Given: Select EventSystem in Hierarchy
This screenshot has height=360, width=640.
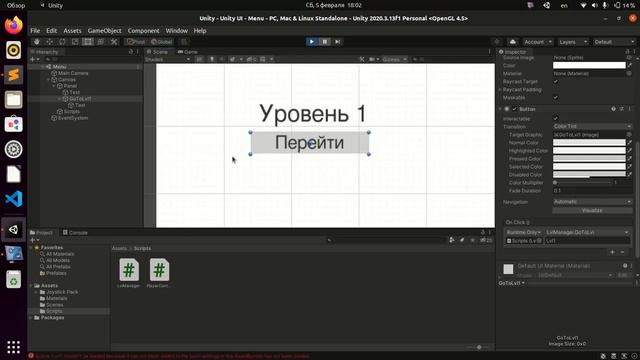Looking at the screenshot, I should [x=73, y=118].
